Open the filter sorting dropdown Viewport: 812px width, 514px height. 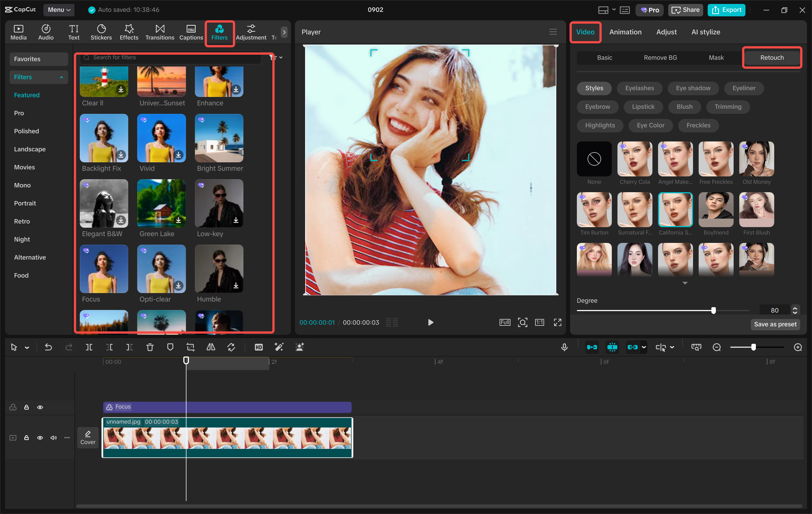tap(277, 57)
